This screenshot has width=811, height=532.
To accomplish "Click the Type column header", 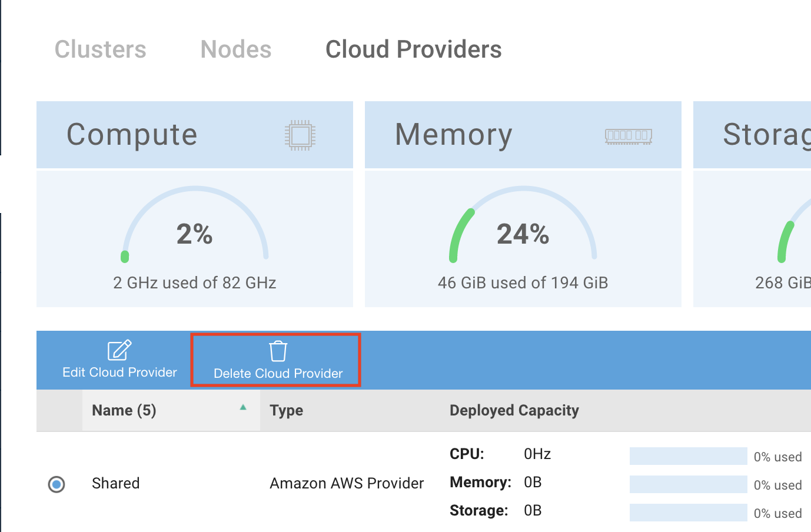I will [286, 410].
